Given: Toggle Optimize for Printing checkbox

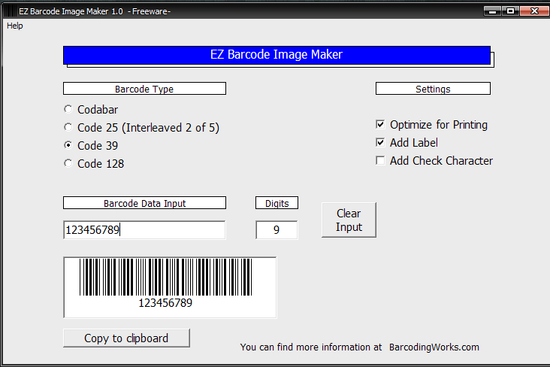Looking at the screenshot, I should point(380,124).
